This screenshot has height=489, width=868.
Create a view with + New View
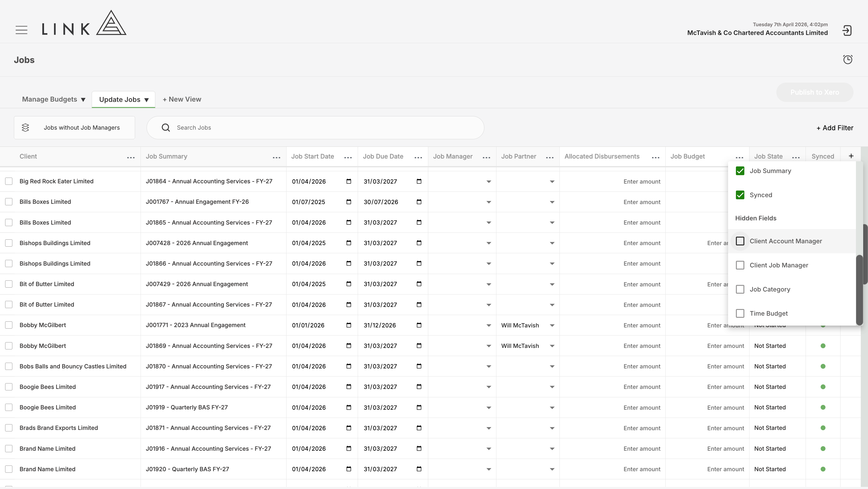point(182,99)
